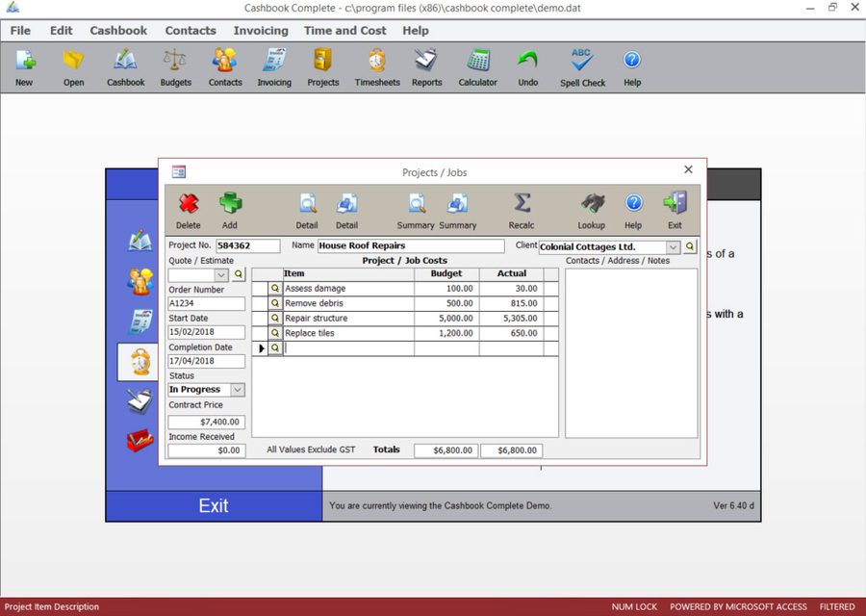Click the Name field House Roof Repairs
866x616 pixels.
411,245
